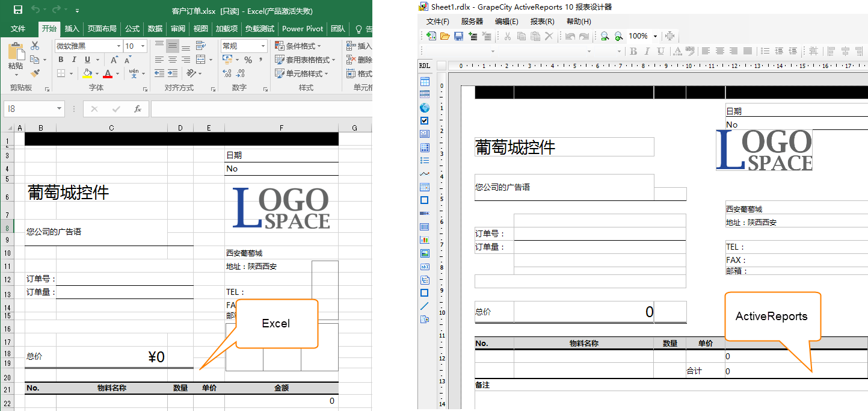Select Map globe control in ActiveReports toolbox

pos(425,108)
